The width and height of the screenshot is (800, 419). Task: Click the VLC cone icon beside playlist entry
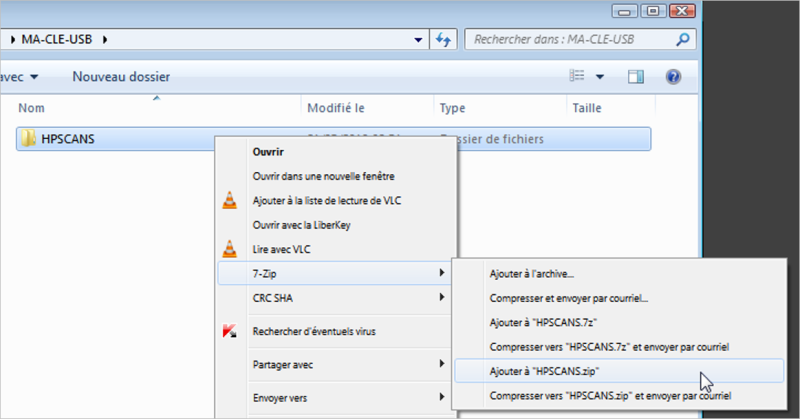click(230, 200)
